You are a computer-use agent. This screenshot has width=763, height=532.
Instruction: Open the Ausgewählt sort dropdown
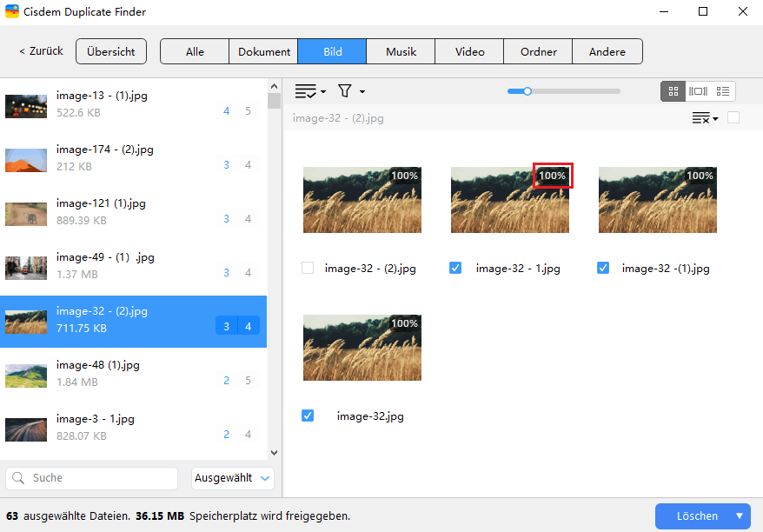[x=233, y=478]
